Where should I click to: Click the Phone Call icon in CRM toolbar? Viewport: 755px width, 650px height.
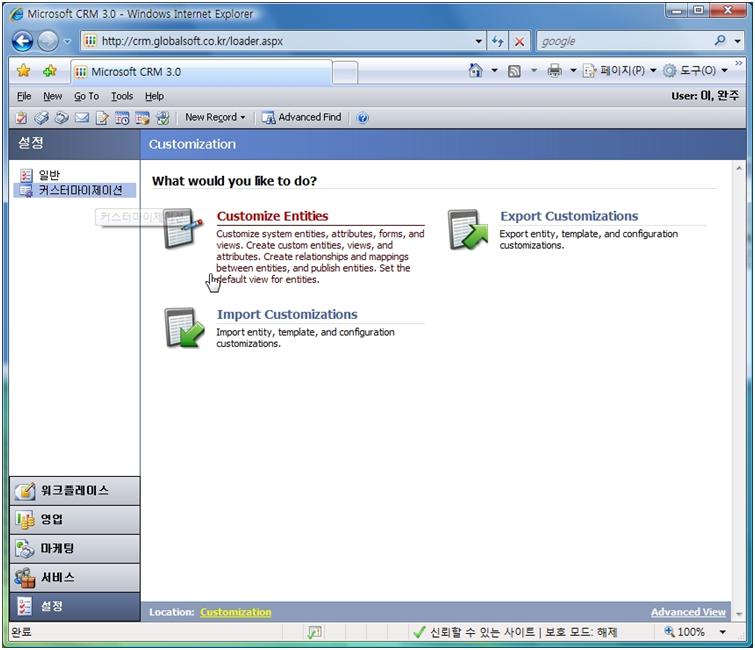[62, 117]
